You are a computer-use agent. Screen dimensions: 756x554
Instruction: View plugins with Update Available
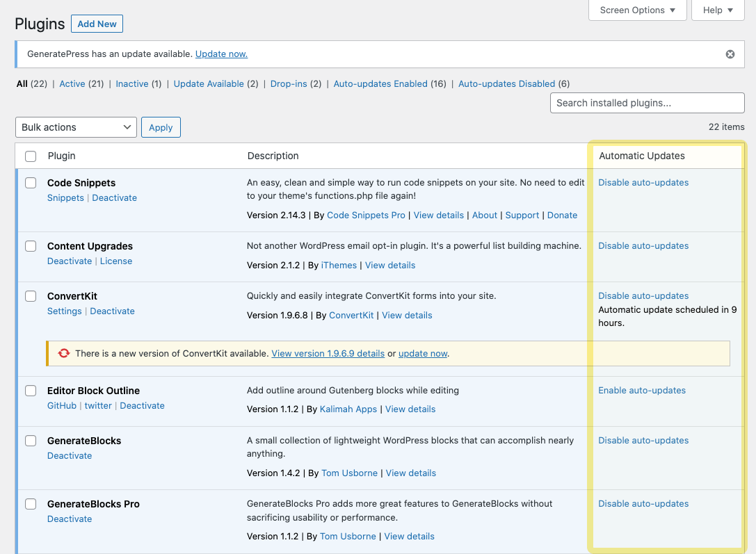[x=209, y=83]
